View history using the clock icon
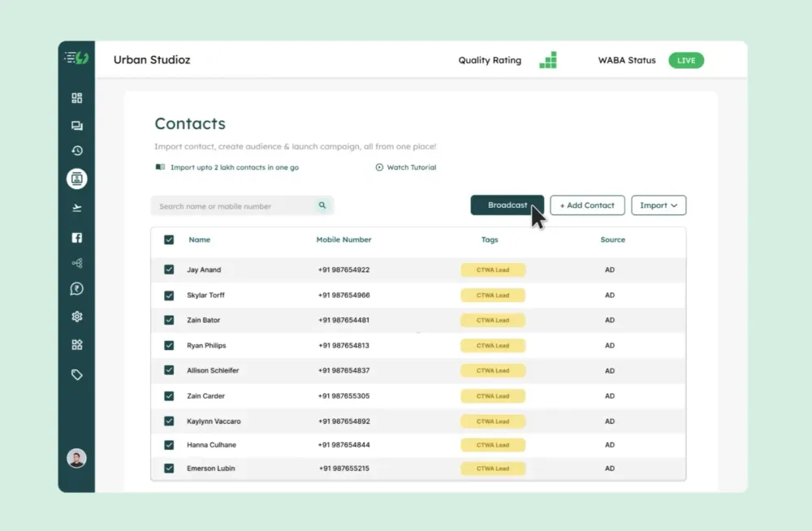Viewport: 812px width, 531px height. point(76,150)
